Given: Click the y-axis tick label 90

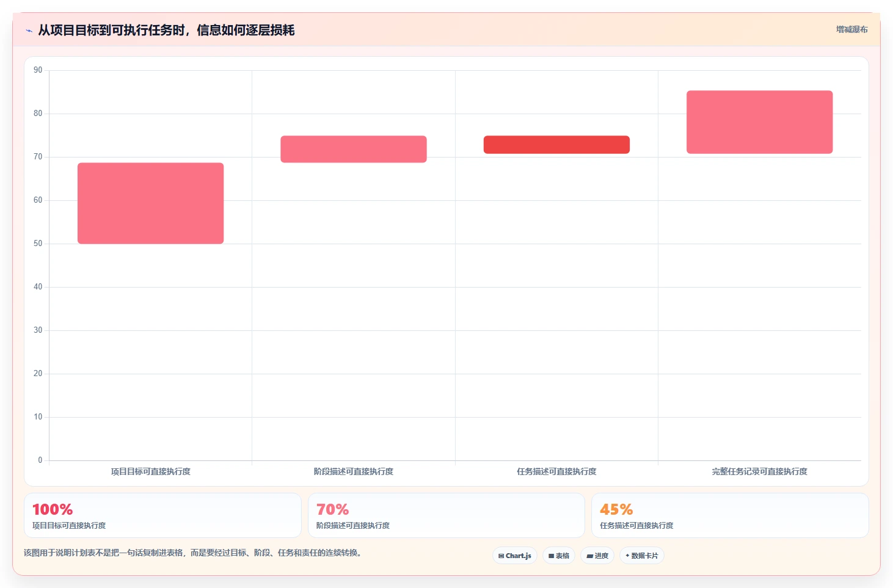Looking at the screenshot, I should [38, 70].
